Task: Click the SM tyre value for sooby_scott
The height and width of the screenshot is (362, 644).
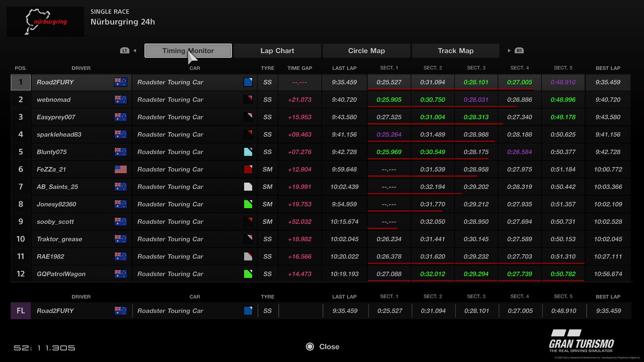Action: coord(268,222)
